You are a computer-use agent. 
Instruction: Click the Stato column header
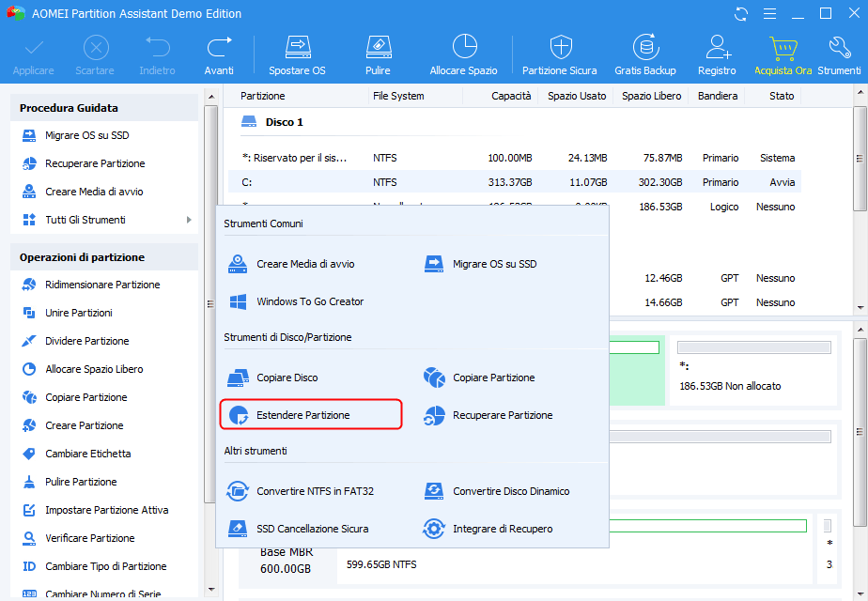coord(782,97)
